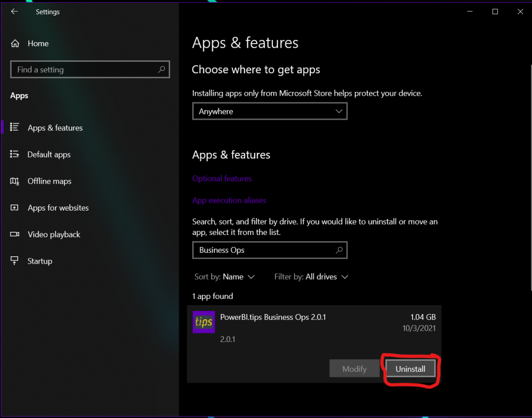Screen dimensions: 532x418
Task: Open the Optional features link
Action: pos(222,178)
